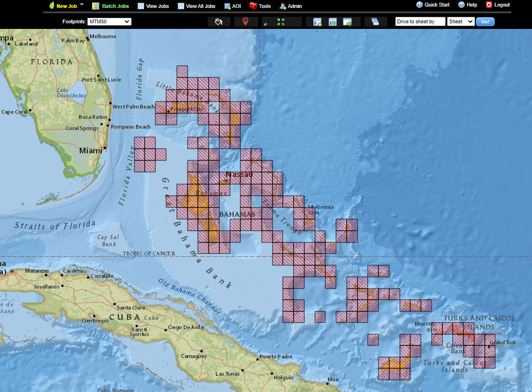Open Tools via its red icon

point(253,6)
